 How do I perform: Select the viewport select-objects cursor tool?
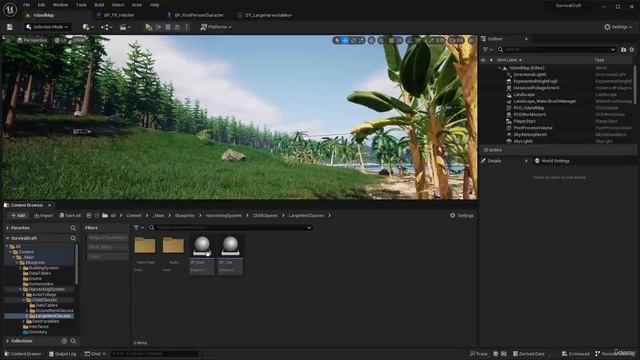[337, 40]
